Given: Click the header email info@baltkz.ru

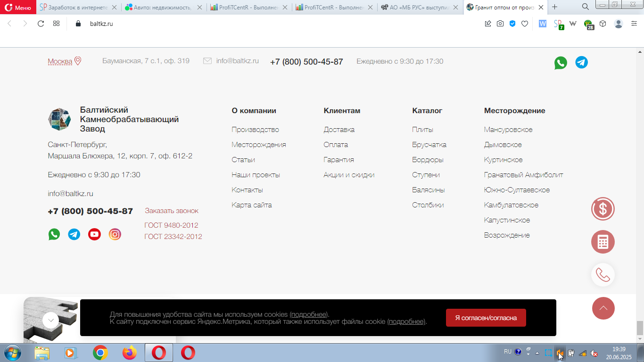Looking at the screenshot, I should (x=237, y=61).
